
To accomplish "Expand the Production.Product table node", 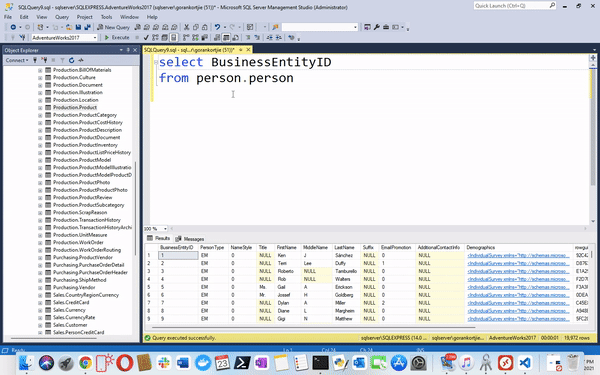I will point(40,108).
